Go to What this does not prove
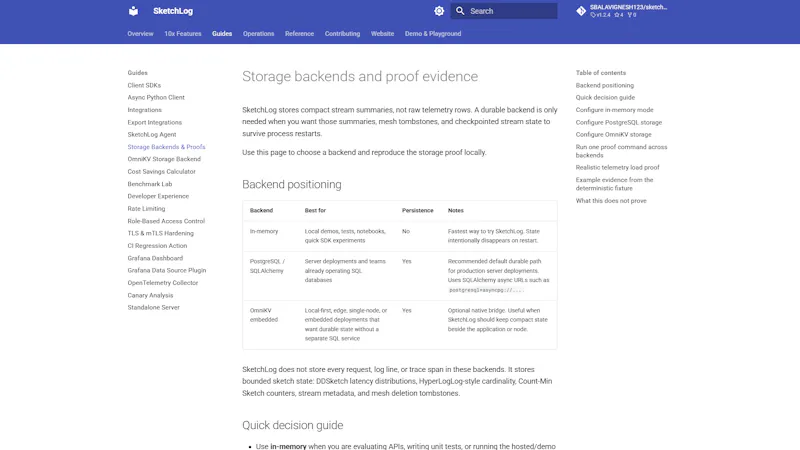Image resolution: width=800 pixels, height=450 pixels. 611,201
